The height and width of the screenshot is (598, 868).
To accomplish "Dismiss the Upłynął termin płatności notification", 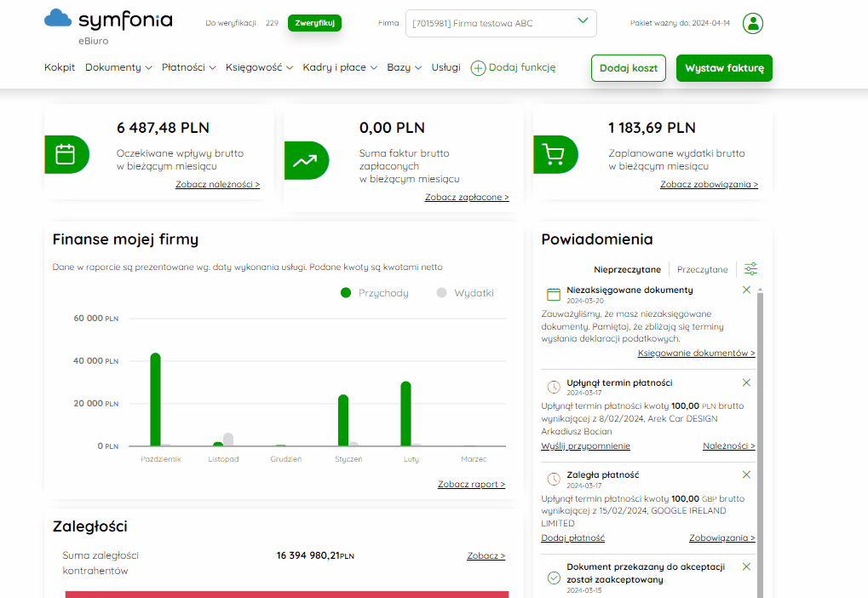I will (x=746, y=382).
